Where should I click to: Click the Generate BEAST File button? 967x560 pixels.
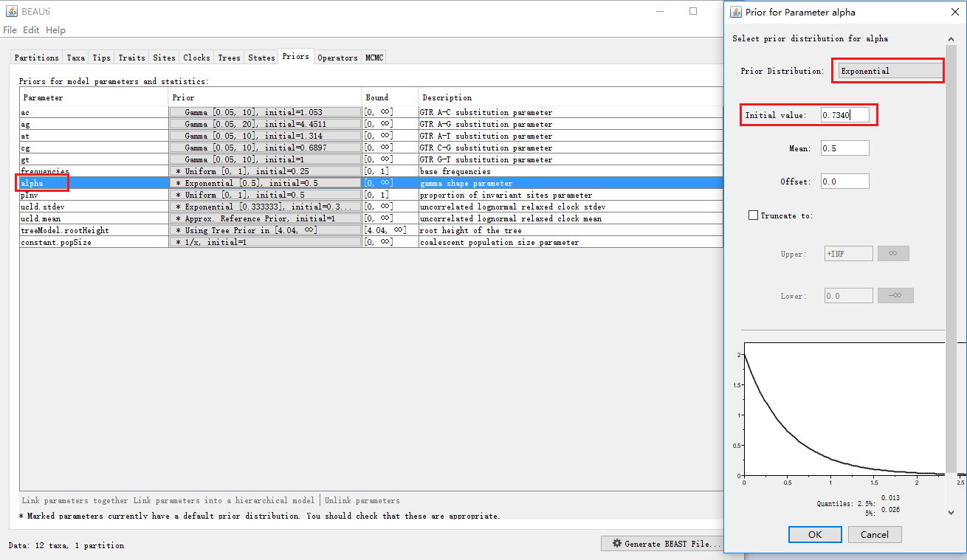coord(664,544)
